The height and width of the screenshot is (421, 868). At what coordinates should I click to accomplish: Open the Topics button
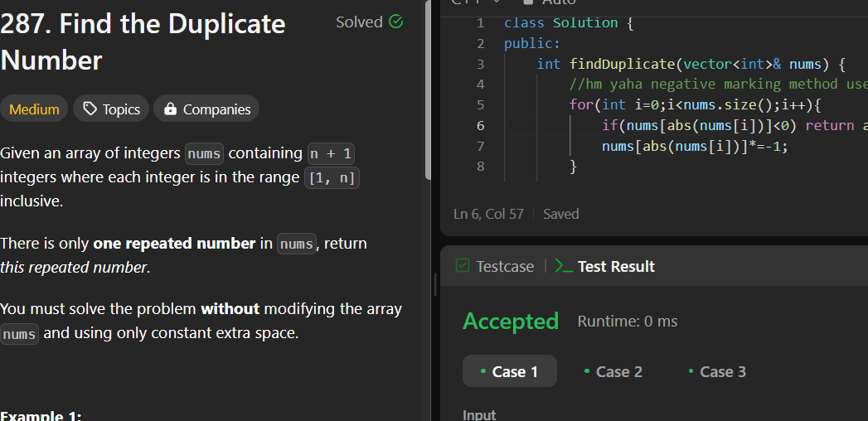coord(111,109)
